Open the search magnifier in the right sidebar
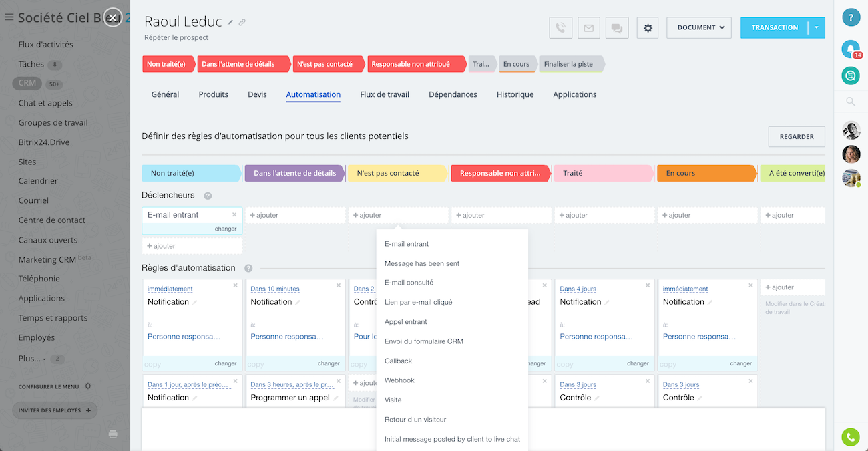This screenshot has width=868, height=451. 850,102
